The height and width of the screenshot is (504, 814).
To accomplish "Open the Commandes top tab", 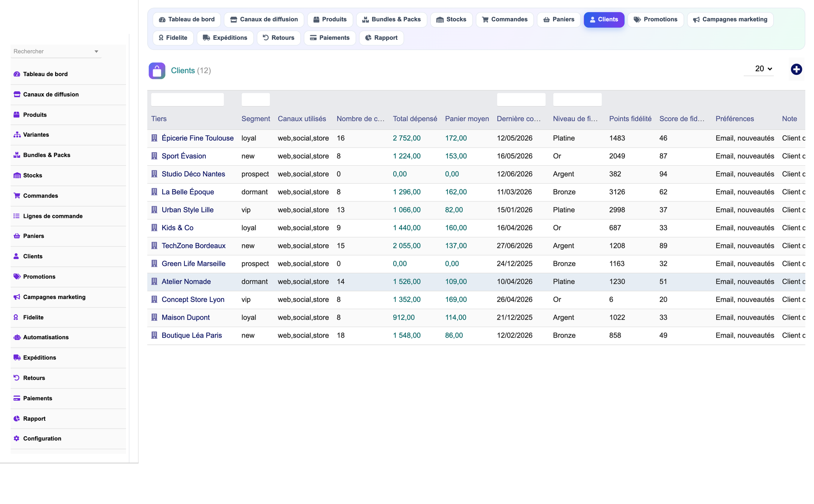I will point(504,20).
